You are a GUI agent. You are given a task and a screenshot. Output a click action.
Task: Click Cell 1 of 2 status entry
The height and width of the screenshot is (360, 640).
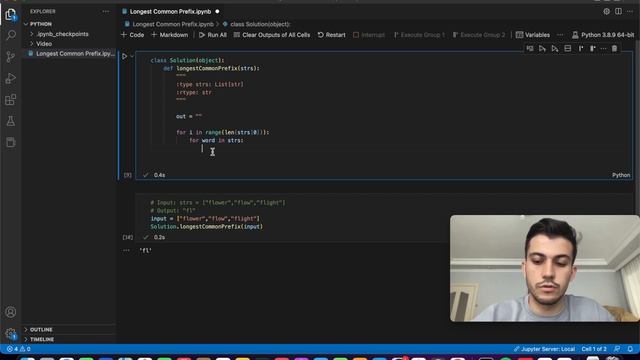[594, 349]
